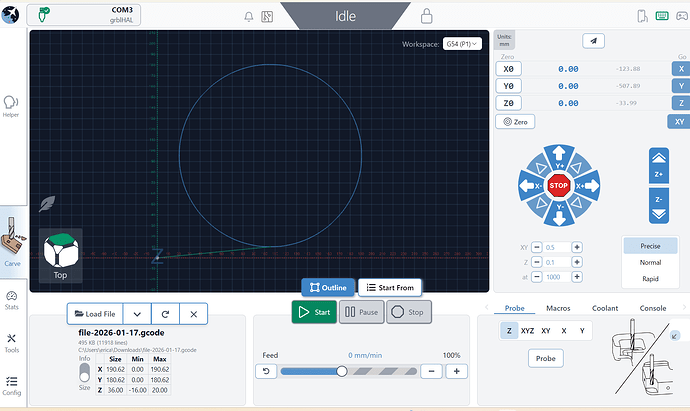Switch to the Console tab
Image resolution: width=690 pixels, height=411 pixels.
coord(652,308)
